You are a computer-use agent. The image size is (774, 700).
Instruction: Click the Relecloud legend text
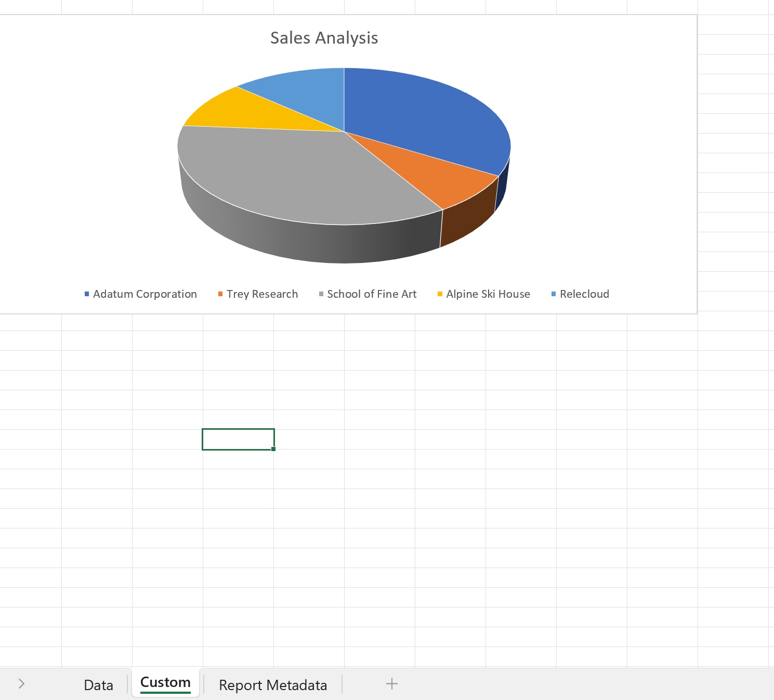pos(584,294)
